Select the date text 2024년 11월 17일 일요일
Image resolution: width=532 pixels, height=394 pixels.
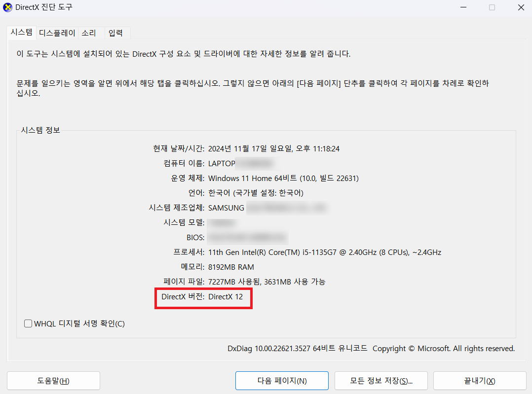pyautogui.click(x=250, y=148)
